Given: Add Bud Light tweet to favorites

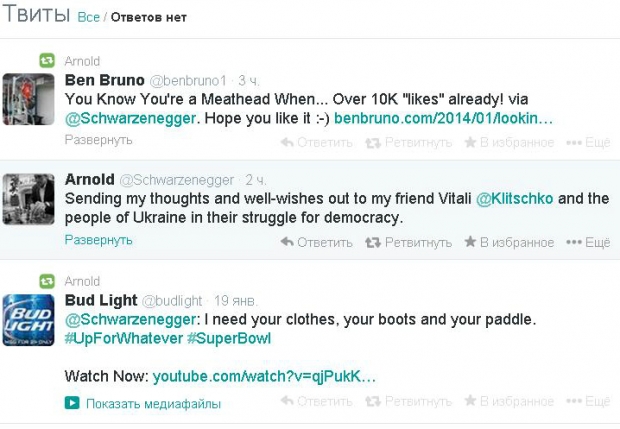Looking at the screenshot, I should coord(508,401).
